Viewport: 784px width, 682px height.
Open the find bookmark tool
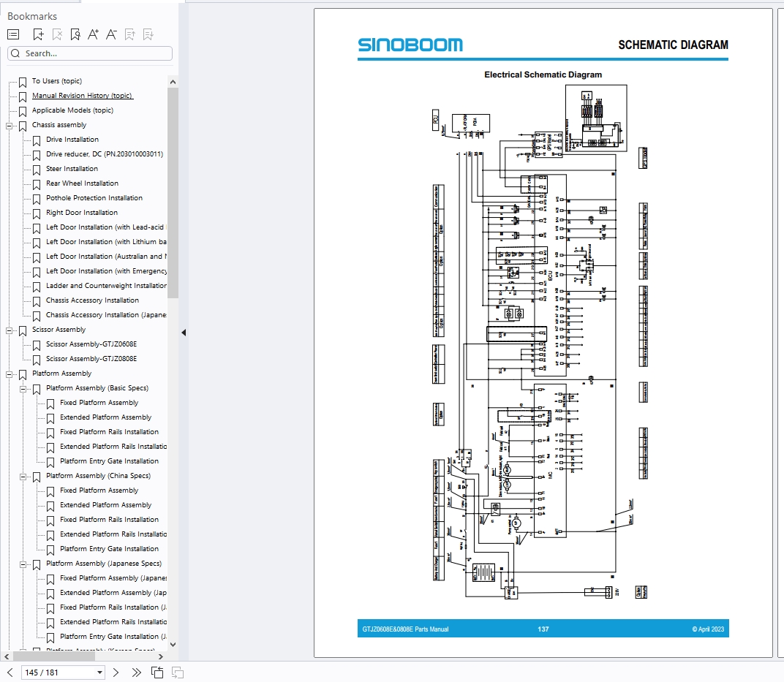[74, 34]
